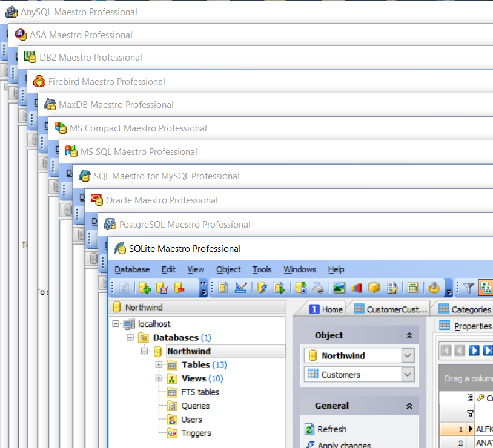Image resolution: width=493 pixels, height=448 pixels.
Task: Open the Database menu
Action: (x=132, y=270)
